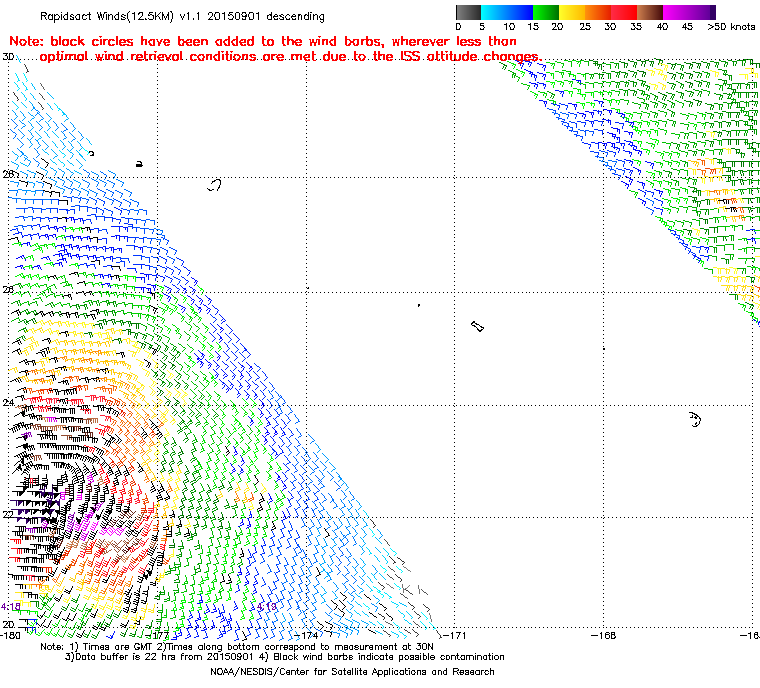Click the cyan 5-10 knots color segment
Screen dimensions: 760x688
click(x=494, y=12)
